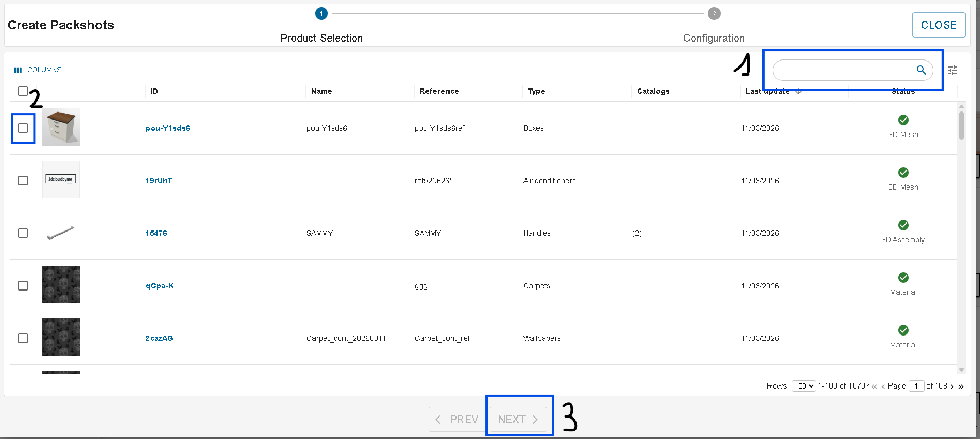The image size is (980, 439).
Task: Check the box for product 19rUhT
Action: 23,181
